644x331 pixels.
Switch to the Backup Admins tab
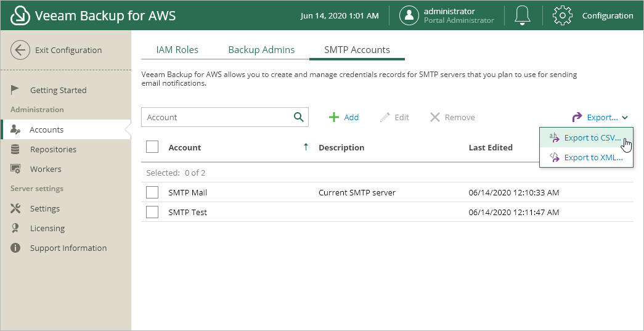click(262, 50)
